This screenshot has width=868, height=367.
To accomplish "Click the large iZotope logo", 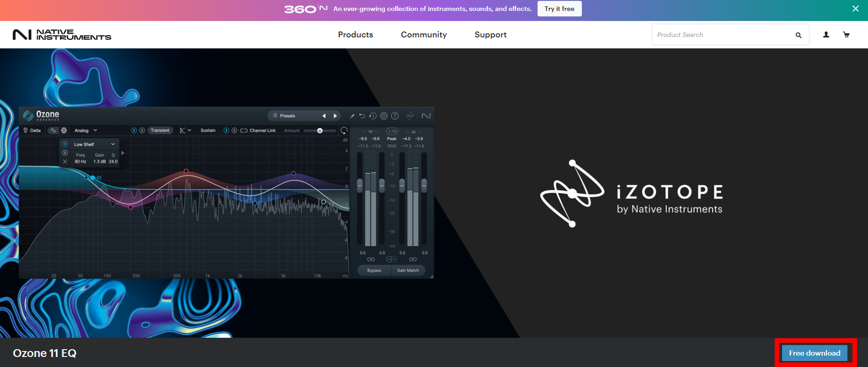I will (x=631, y=194).
